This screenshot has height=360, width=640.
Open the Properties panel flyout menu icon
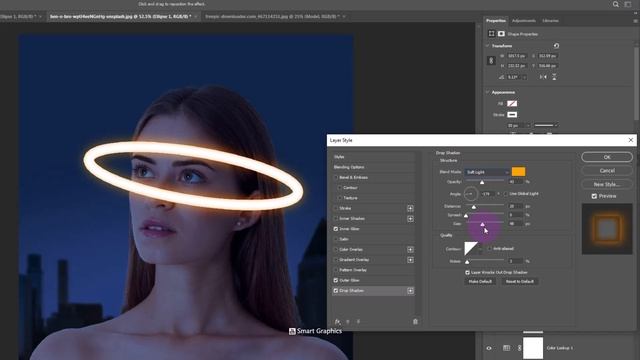635,21
